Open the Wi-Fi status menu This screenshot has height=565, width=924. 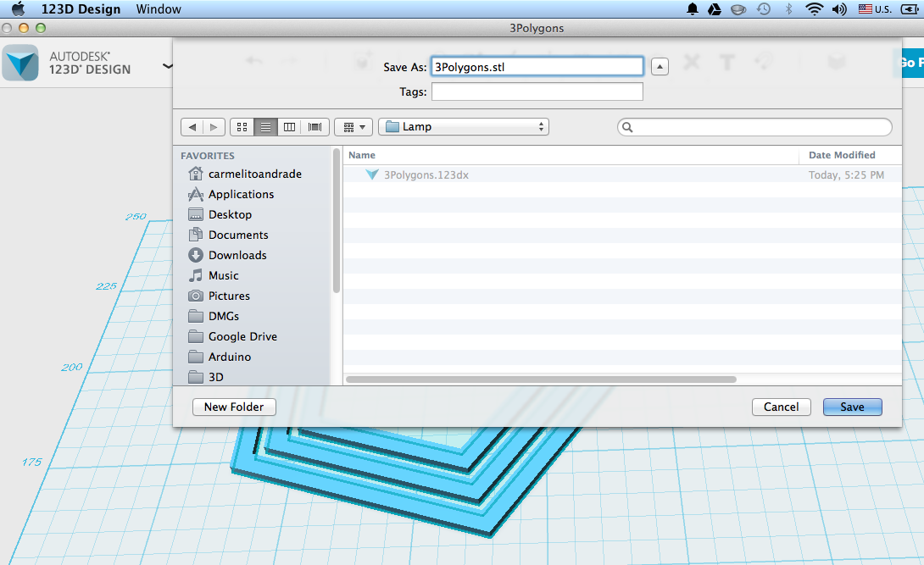coord(814,8)
